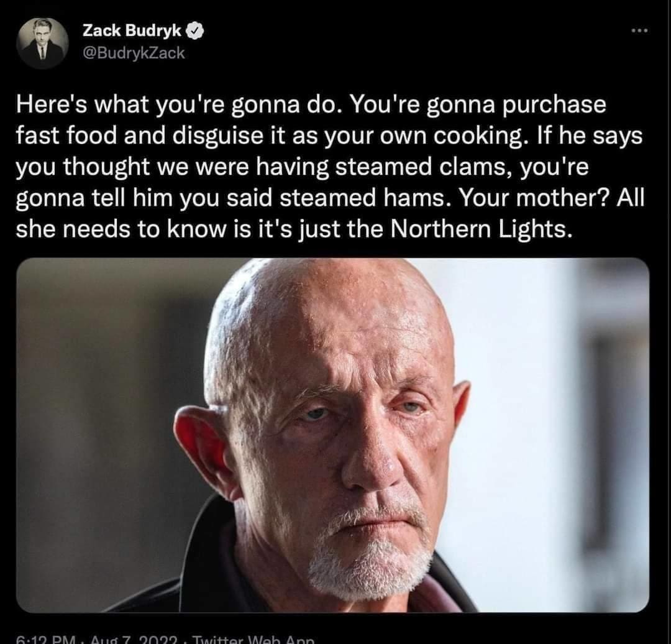Click the words "Northern Lights" in the tweet
The image size is (671, 644).
[482, 229]
